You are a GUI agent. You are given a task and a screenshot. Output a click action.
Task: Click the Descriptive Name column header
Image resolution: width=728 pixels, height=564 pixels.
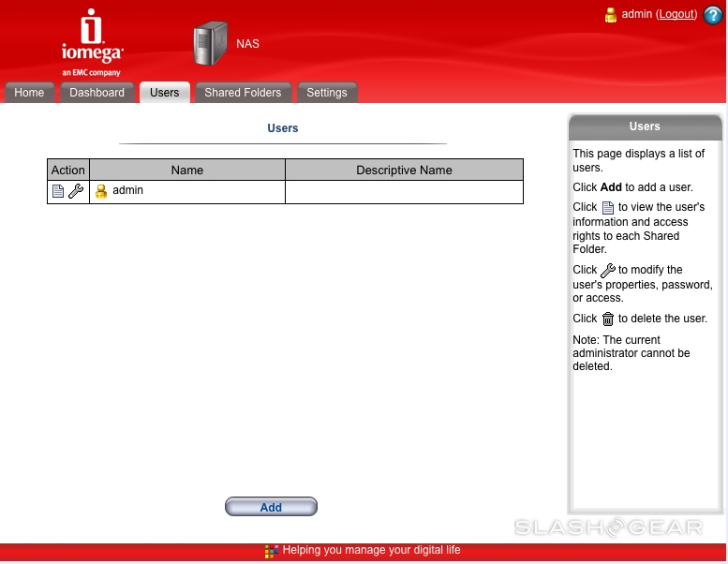404,170
